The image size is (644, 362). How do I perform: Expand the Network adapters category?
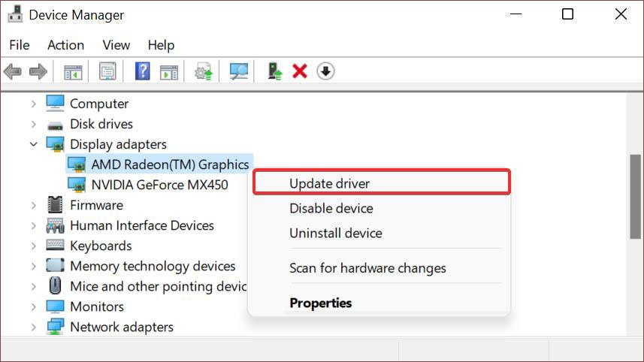(x=34, y=327)
